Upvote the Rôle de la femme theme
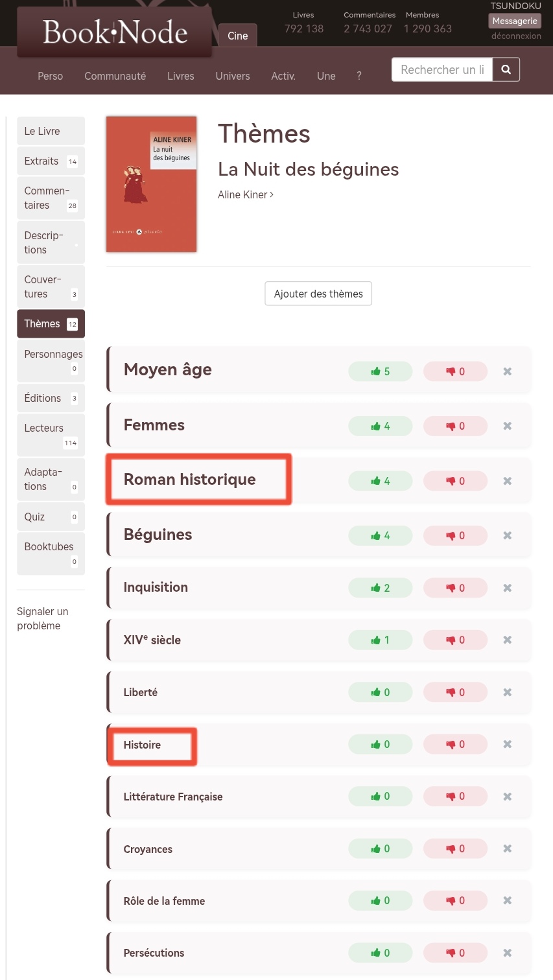The height and width of the screenshot is (980, 553). pos(381,900)
